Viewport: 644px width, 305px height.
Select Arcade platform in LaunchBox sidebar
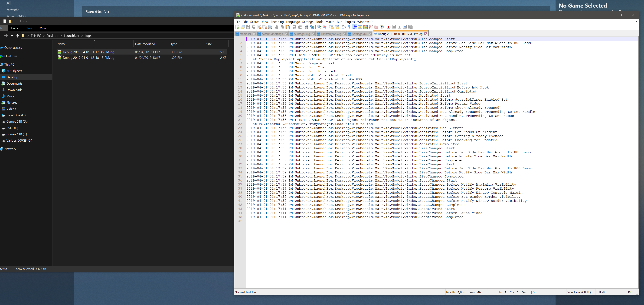click(x=13, y=10)
